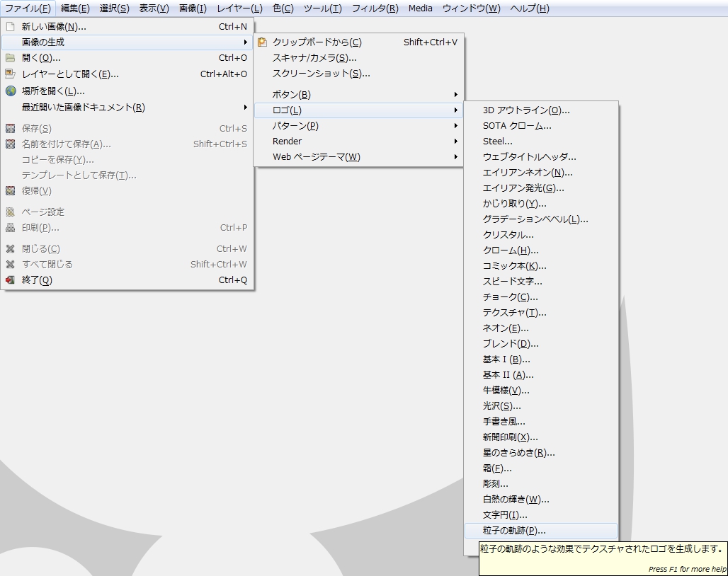The height and width of the screenshot is (576, 728).
Task: Choose 場所を開く(L)... entry
Action: point(127,91)
